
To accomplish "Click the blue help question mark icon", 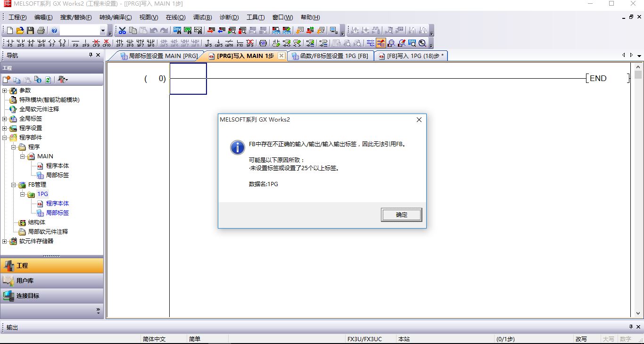I will tap(54, 31).
